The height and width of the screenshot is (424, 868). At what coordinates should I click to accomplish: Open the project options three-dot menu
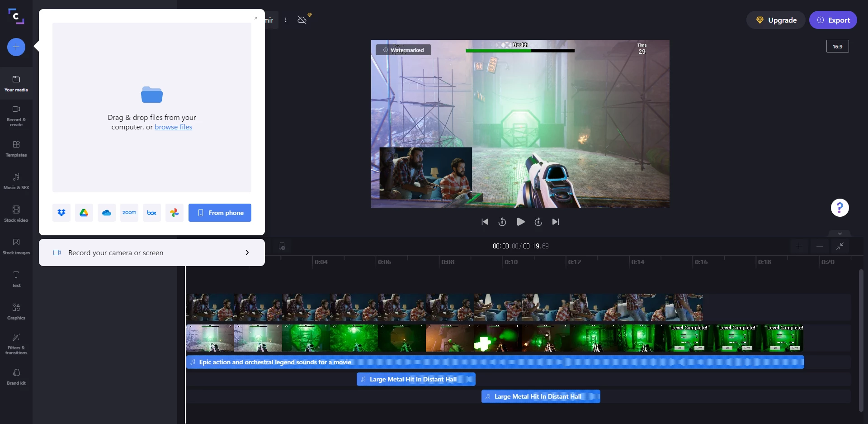tap(286, 20)
